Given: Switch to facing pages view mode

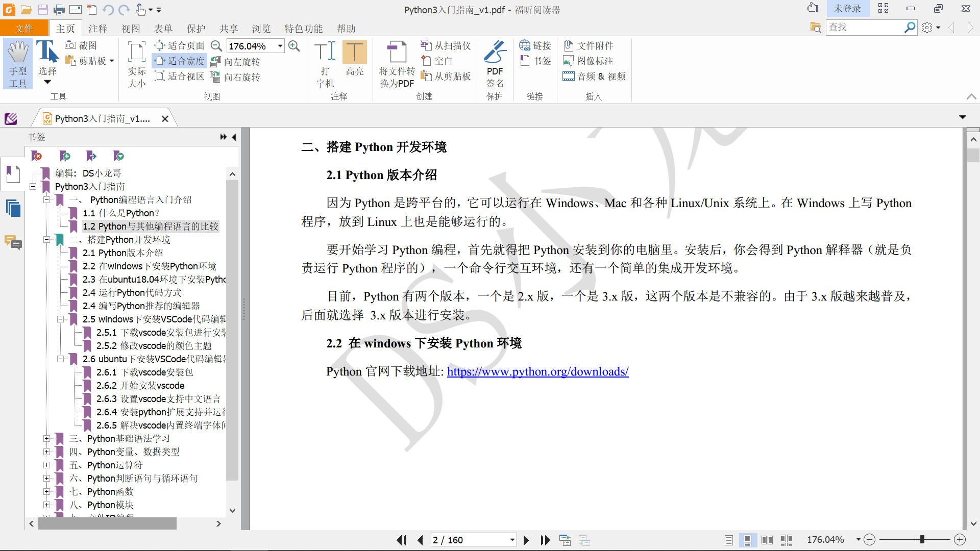Looking at the screenshot, I should [x=767, y=540].
